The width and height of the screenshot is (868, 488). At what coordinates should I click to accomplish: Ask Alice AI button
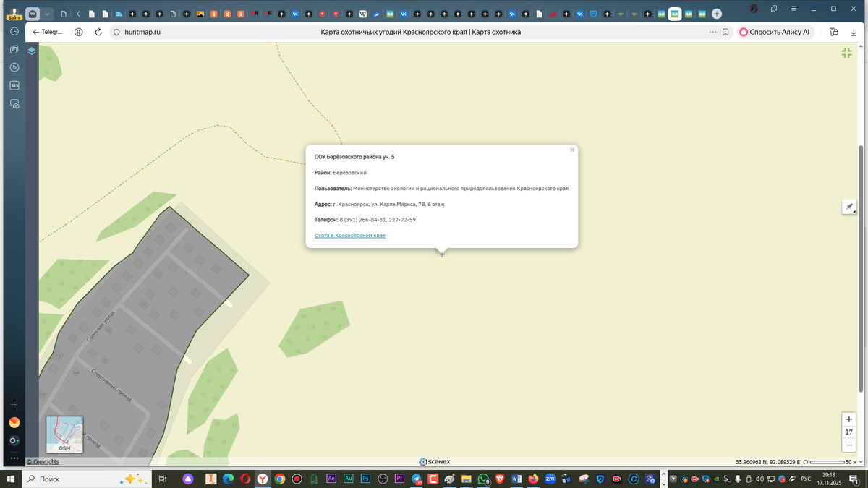(775, 32)
